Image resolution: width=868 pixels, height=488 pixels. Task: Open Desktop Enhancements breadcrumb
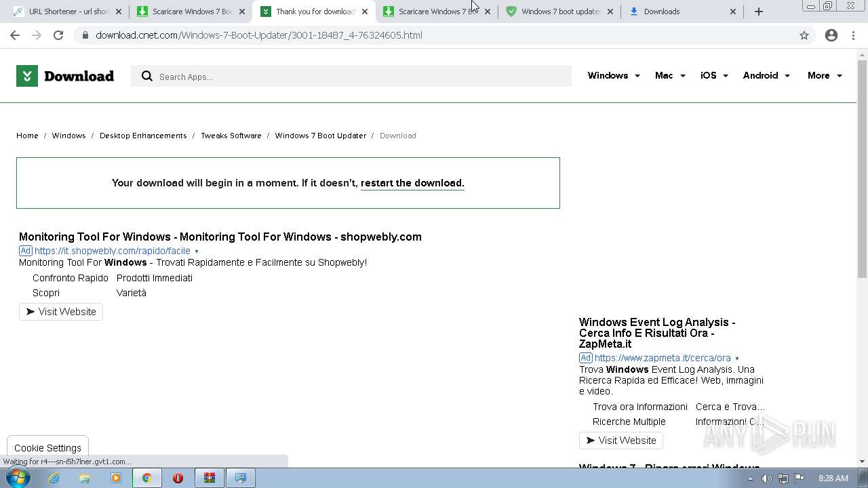(x=143, y=136)
